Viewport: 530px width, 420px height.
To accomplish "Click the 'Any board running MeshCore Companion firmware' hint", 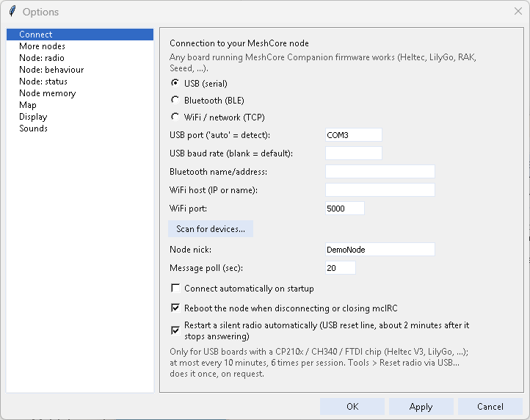I will [323, 63].
